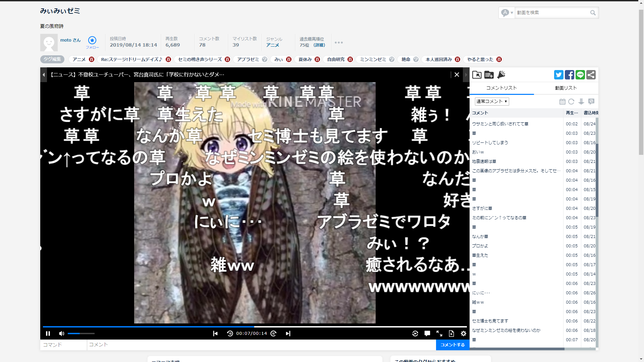Switch to the 動画リスト tab
The width and height of the screenshot is (644, 362).
[566, 88]
